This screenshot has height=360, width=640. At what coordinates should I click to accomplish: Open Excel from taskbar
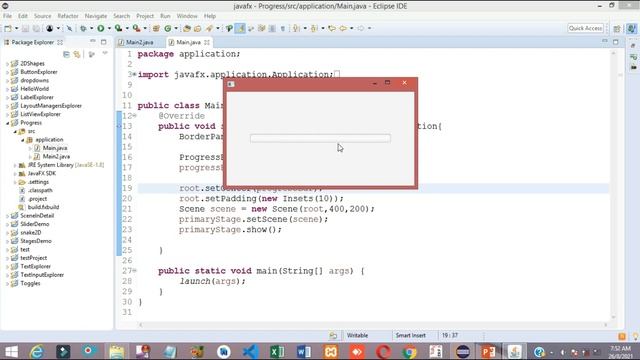(x=277, y=351)
